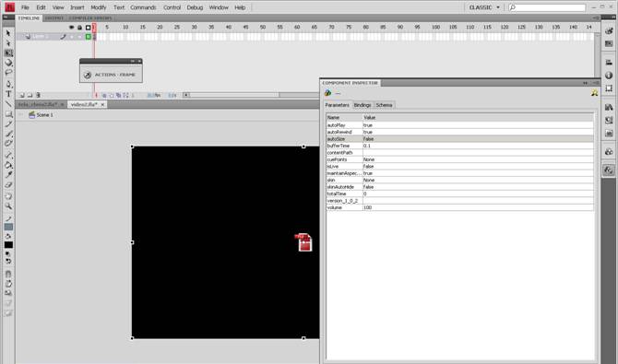Toggle lock all layers padlock icon
618x364 pixels.
tap(79, 28)
